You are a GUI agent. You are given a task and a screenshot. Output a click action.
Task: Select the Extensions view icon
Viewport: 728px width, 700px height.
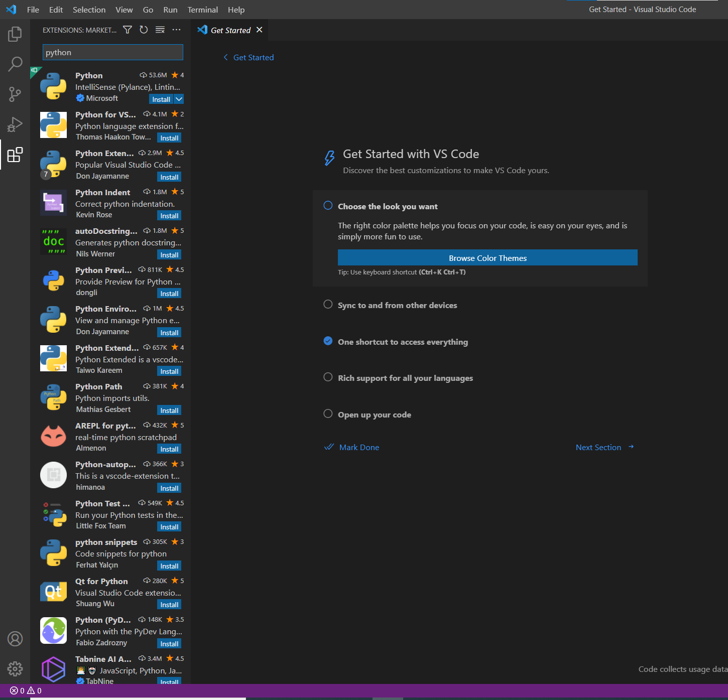[15, 155]
